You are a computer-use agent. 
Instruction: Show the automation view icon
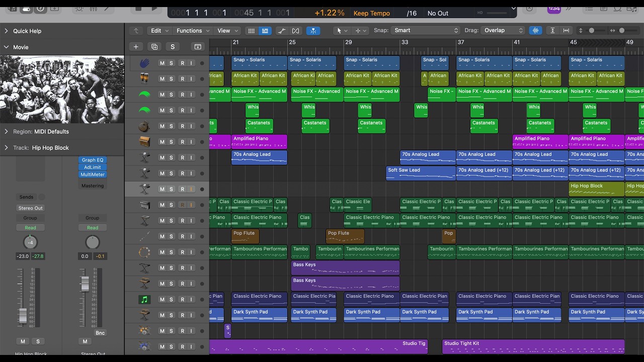tap(282, 31)
